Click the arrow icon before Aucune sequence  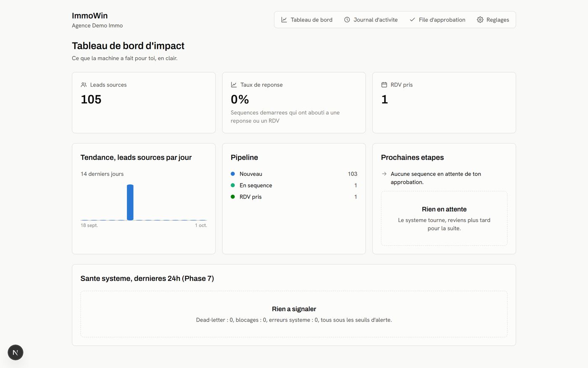tap(384, 174)
